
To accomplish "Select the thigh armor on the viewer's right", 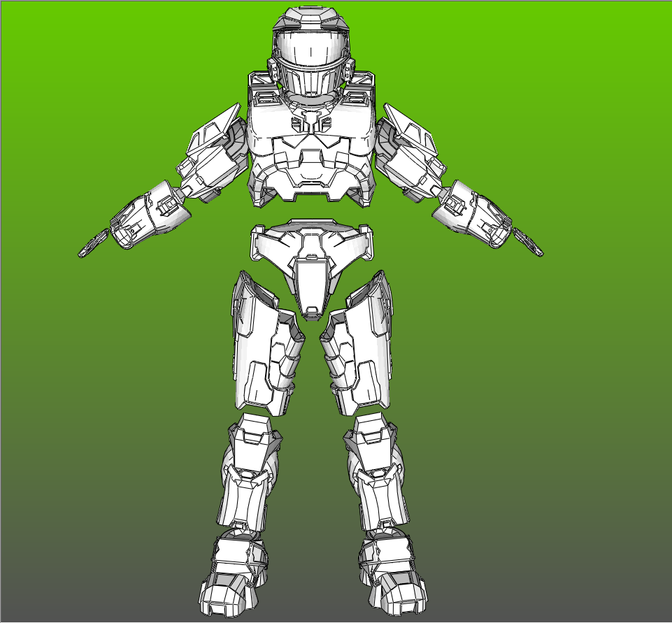I will click(x=357, y=343).
